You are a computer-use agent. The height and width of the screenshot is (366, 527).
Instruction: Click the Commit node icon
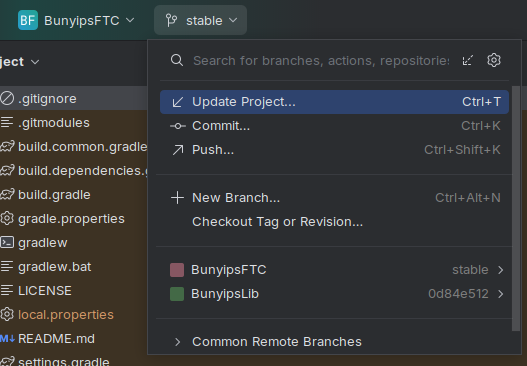[x=178, y=126]
